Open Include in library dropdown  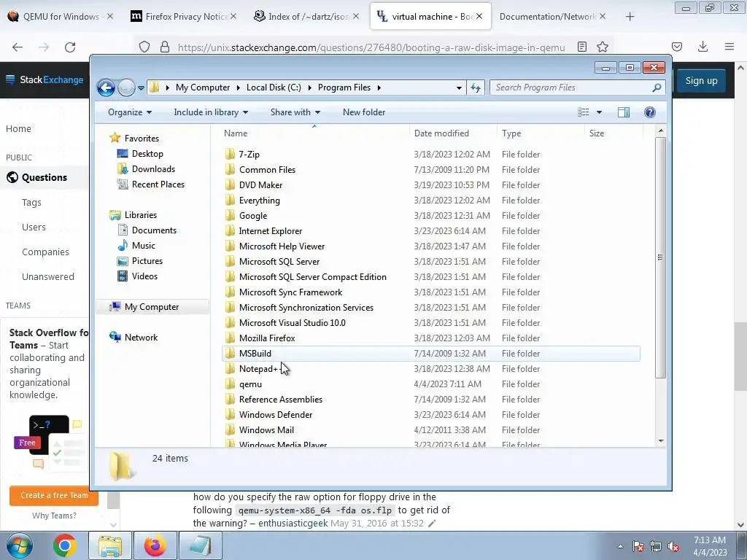(211, 112)
